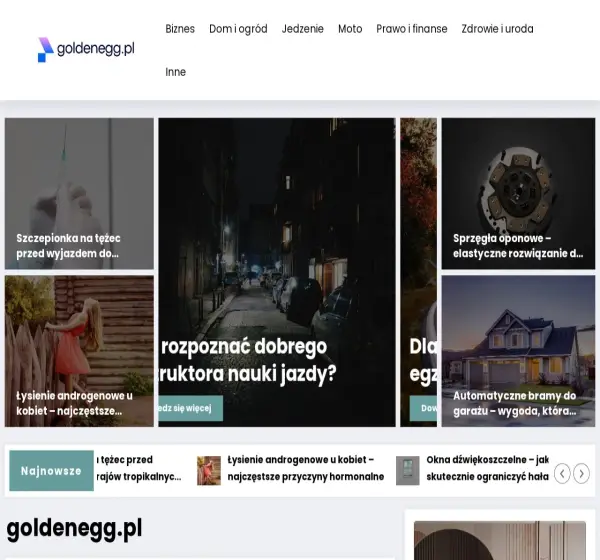Open Łysienie androgenowe u kobiet card
This screenshot has width=600, height=560.
(79, 351)
